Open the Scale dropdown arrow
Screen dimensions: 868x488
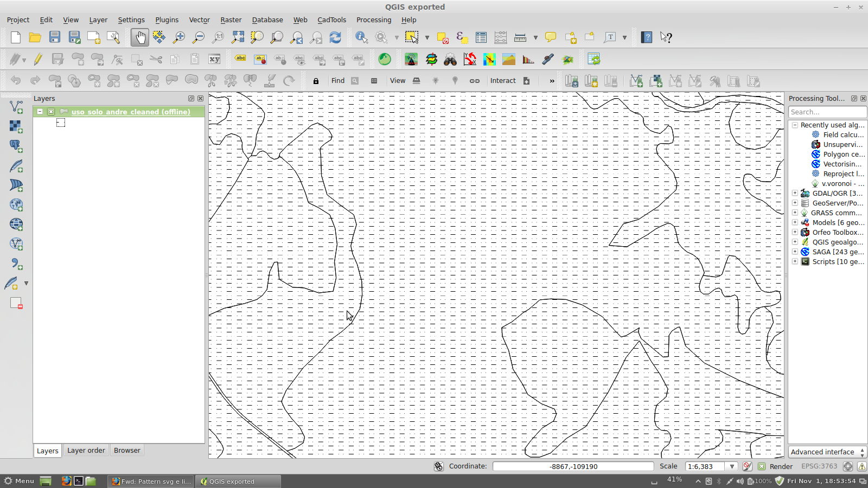(732, 466)
